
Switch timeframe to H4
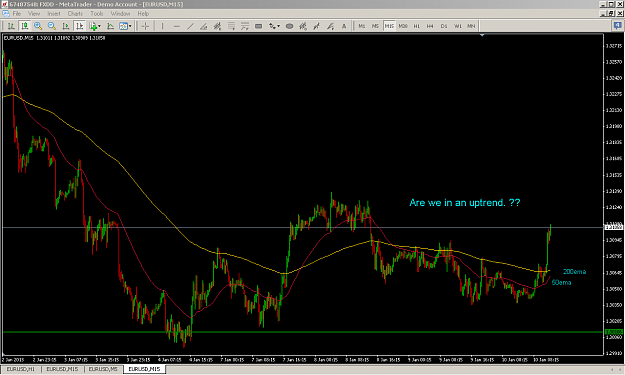[430, 26]
